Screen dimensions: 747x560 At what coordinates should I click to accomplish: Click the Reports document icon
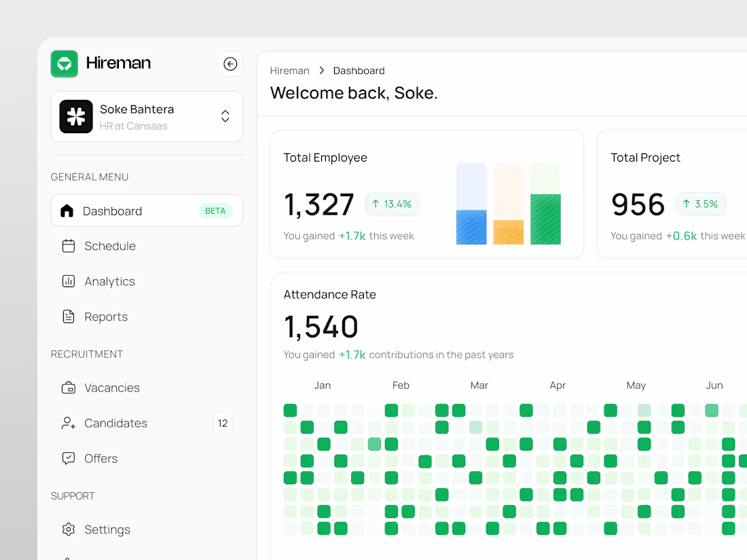[68, 316]
